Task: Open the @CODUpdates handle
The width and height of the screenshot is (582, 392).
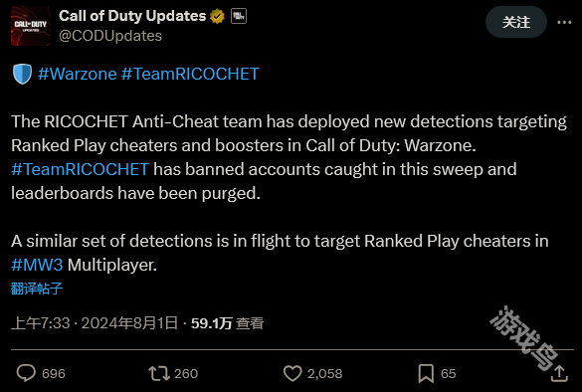Action: click(x=110, y=36)
